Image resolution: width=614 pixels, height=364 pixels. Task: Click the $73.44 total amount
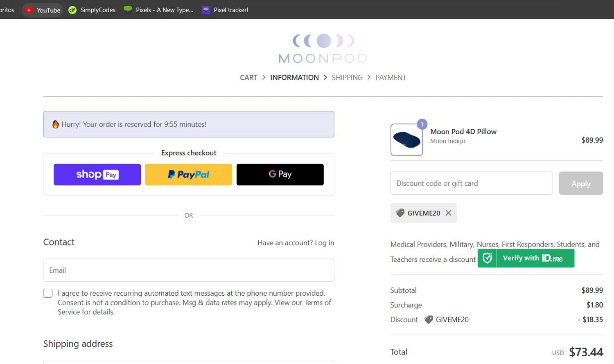(586, 352)
